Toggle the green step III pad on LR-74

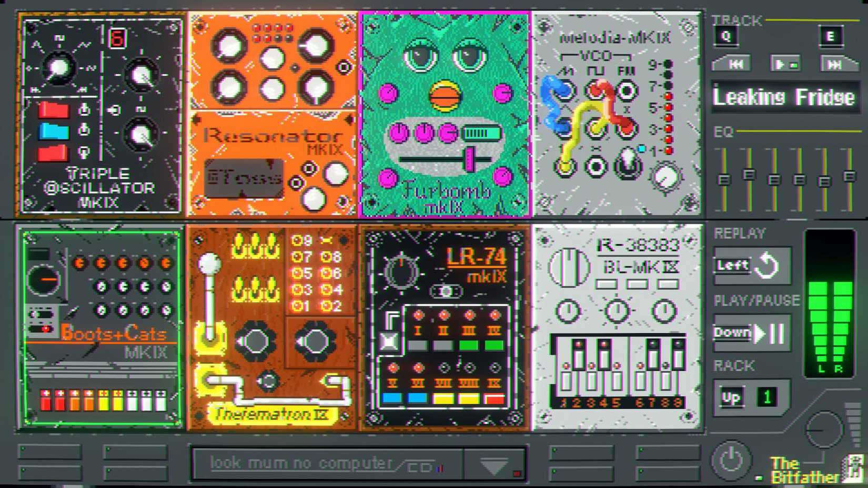(470, 345)
